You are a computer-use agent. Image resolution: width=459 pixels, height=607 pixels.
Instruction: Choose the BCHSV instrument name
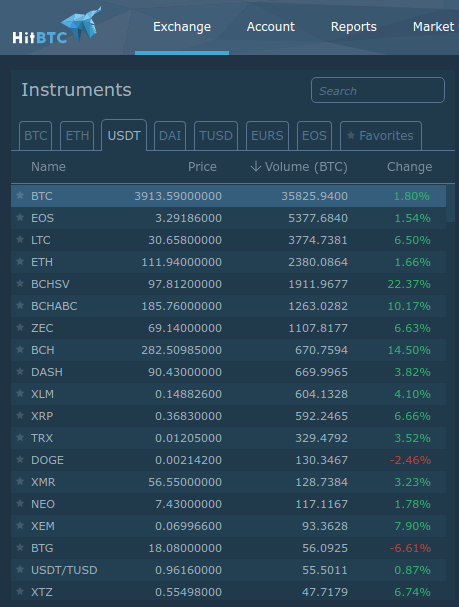pyautogui.click(x=50, y=284)
